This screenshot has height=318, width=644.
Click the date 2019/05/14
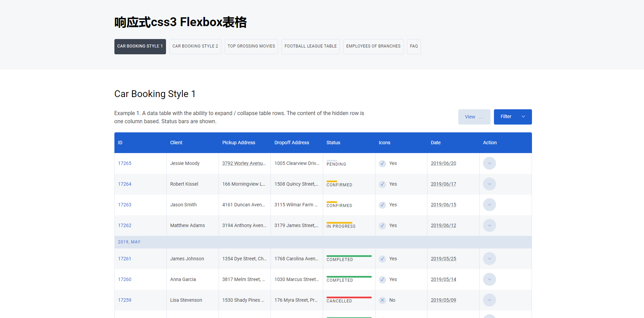click(443, 279)
